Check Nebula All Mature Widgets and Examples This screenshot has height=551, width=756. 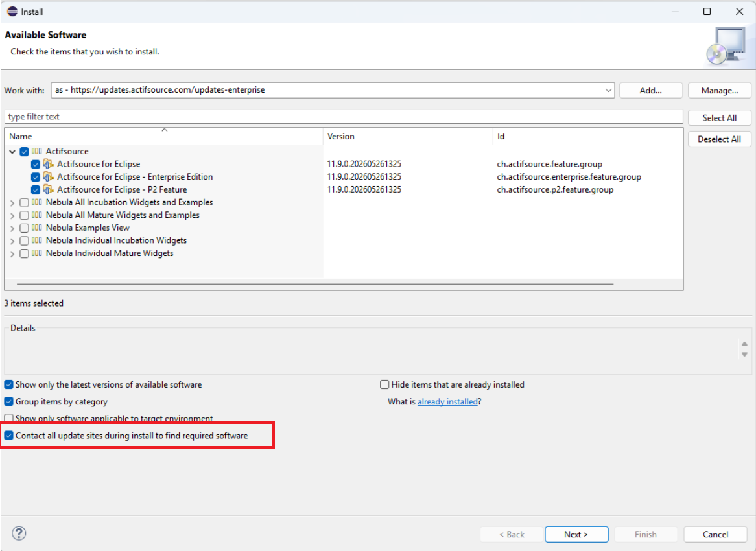(x=24, y=215)
